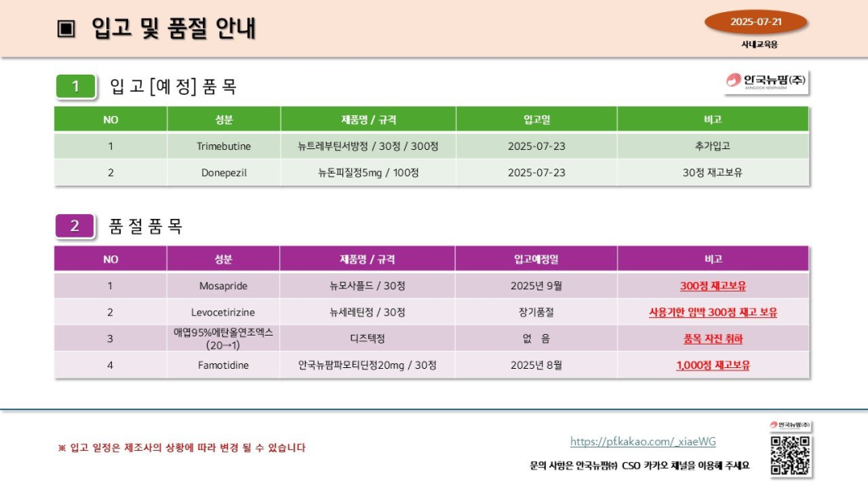This screenshot has width=868, height=488.
Task: Click the 2025-07-23 date in the Donepezil row
Action: [x=536, y=173]
